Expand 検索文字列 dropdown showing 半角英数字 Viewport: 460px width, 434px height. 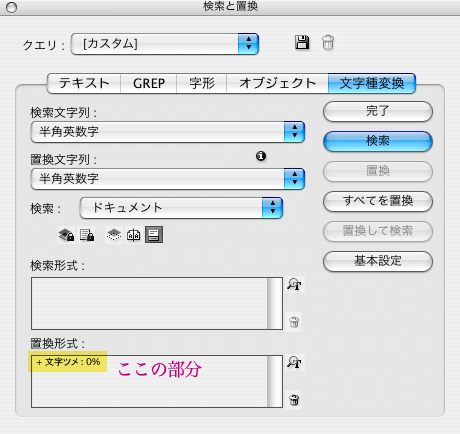(x=168, y=132)
